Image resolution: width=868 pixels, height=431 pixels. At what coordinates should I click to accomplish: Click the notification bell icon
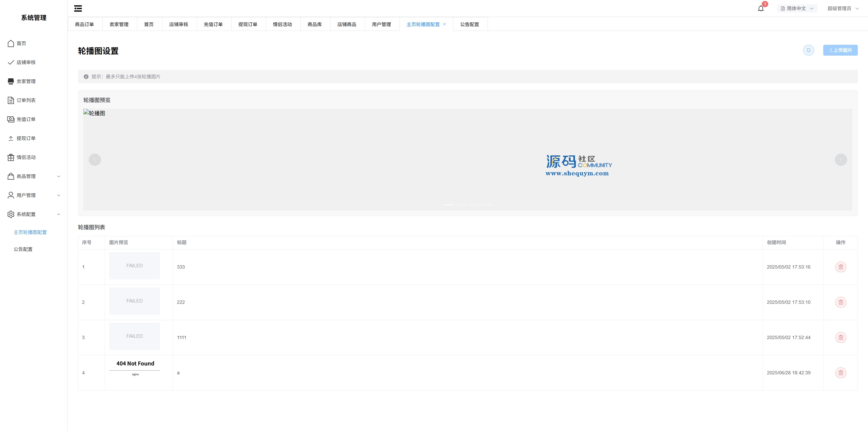pyautogui.click(x=761, y=8)
